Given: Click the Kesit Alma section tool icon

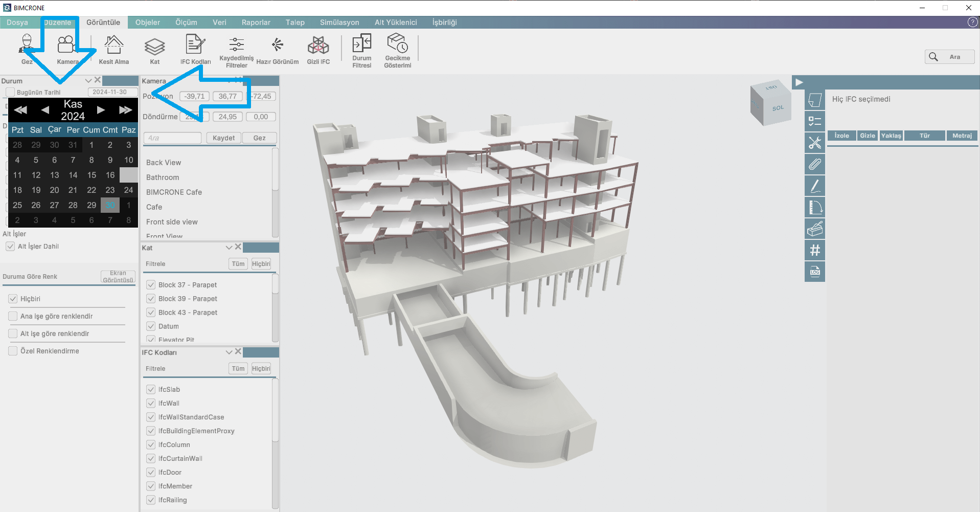Looking at the screenshot, I should (x=113, y=46).
